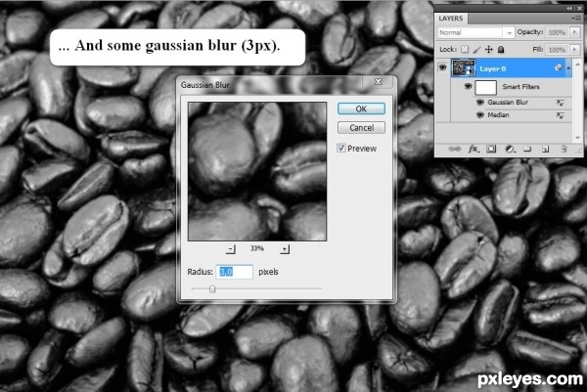Select the Smart Filters mask thumbnail
The height and width of the screenshot is (392, 587).
point(485,88)
